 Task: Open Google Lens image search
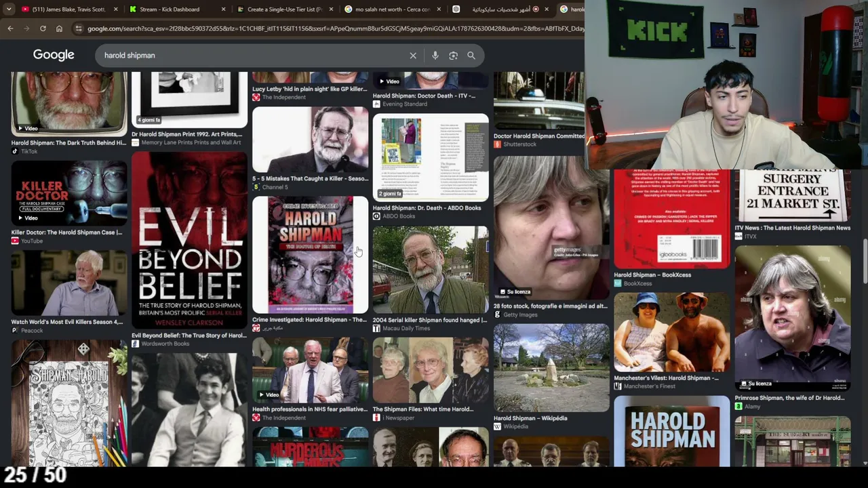(x=453, y=56)
